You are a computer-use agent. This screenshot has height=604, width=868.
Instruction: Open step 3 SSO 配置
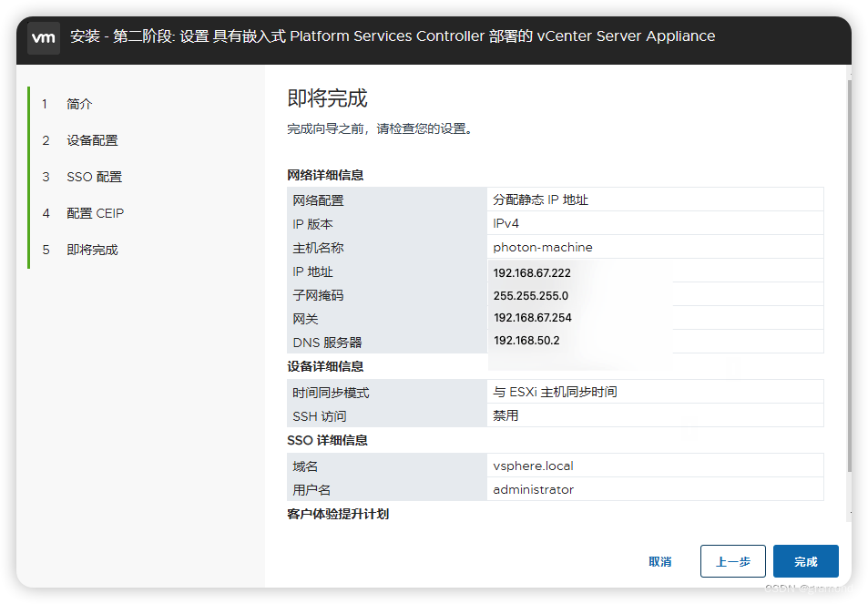click(94, 177)
